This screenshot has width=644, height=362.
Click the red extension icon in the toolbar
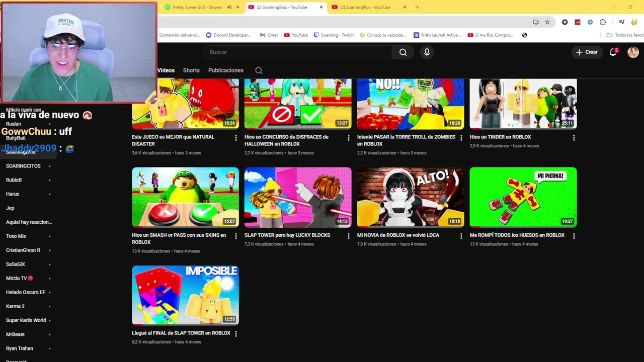point(577,22)
